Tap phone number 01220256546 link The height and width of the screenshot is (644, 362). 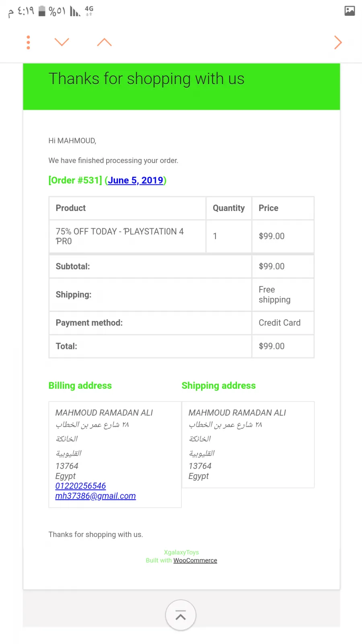[x=80, y=486]
